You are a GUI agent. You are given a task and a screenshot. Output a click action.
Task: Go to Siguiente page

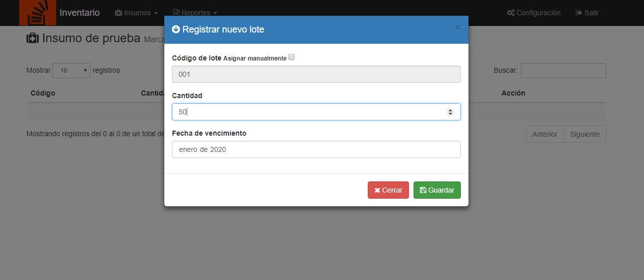click(x=585, y=134)
